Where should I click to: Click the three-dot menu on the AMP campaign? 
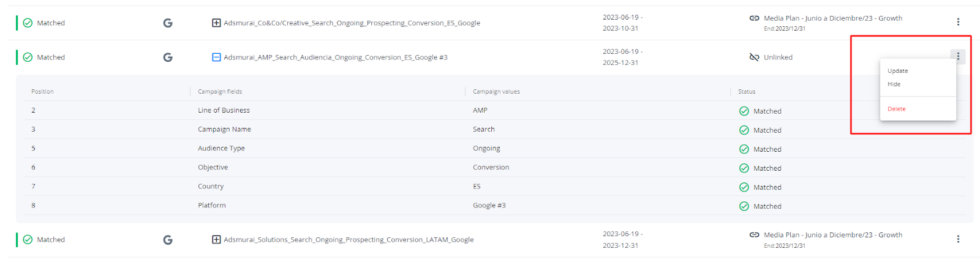958,56
